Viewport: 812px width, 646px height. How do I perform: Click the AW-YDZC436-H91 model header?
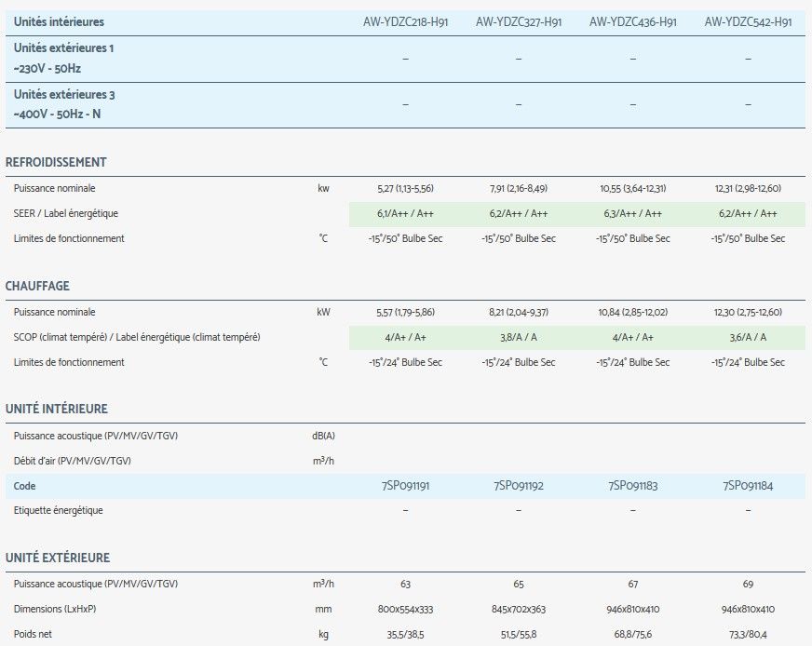(632, 21)
